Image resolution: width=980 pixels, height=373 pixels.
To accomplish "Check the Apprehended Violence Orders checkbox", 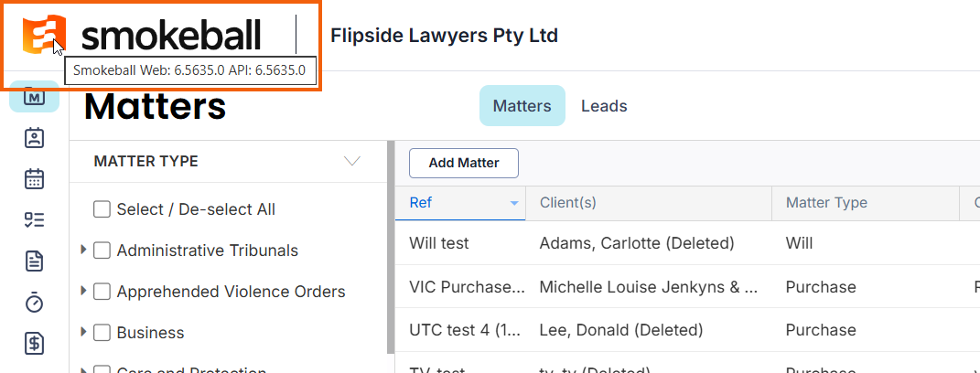I will tap(102, 292).
